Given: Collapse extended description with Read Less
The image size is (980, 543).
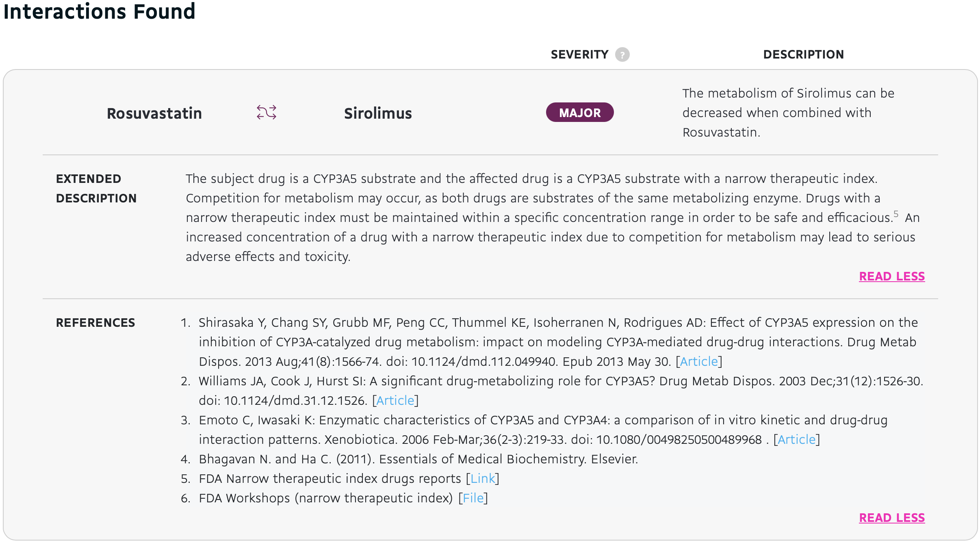Looking at the screenshot, I should pyautogui.click(x=891, y=276).
